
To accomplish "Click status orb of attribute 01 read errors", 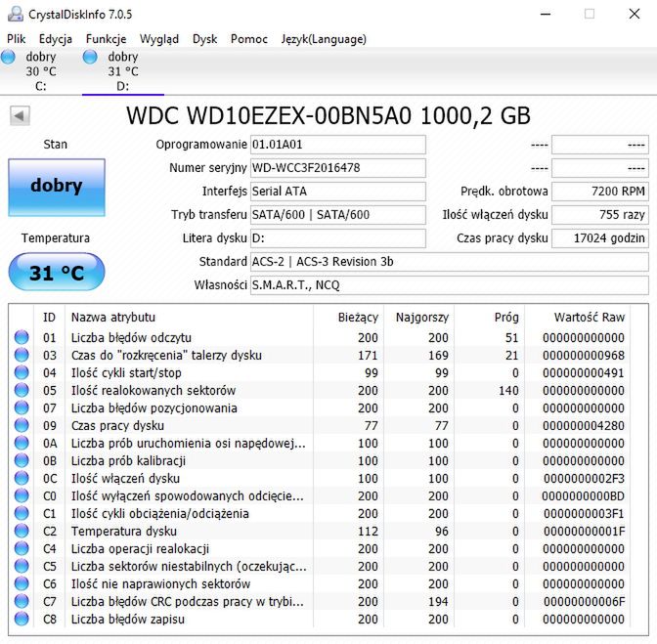I will click(22, 337).
